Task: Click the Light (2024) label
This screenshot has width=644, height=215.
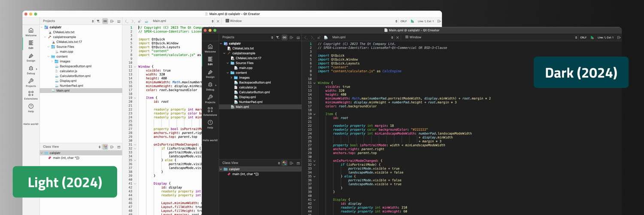Action: [65, 182]
